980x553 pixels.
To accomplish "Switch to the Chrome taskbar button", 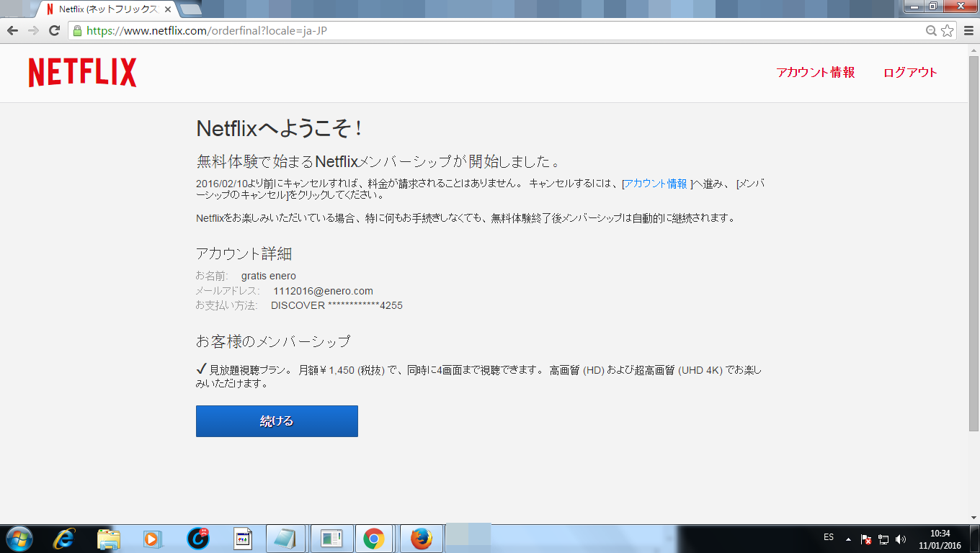I will [374, 539].
